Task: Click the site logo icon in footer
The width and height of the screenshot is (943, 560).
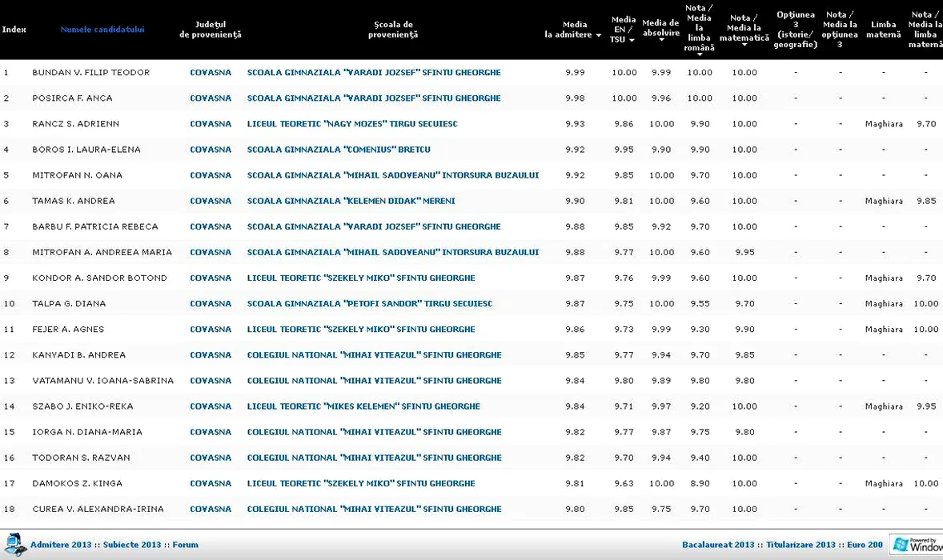Action: click(x=16, y=545)
